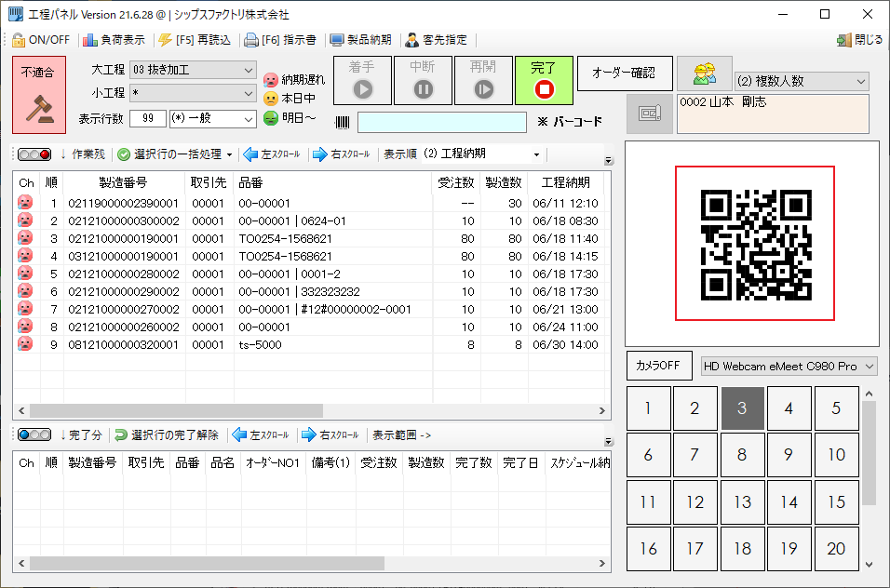Click the workers group icon button
This screenshot has height=588, width=890.
point(705,73)
